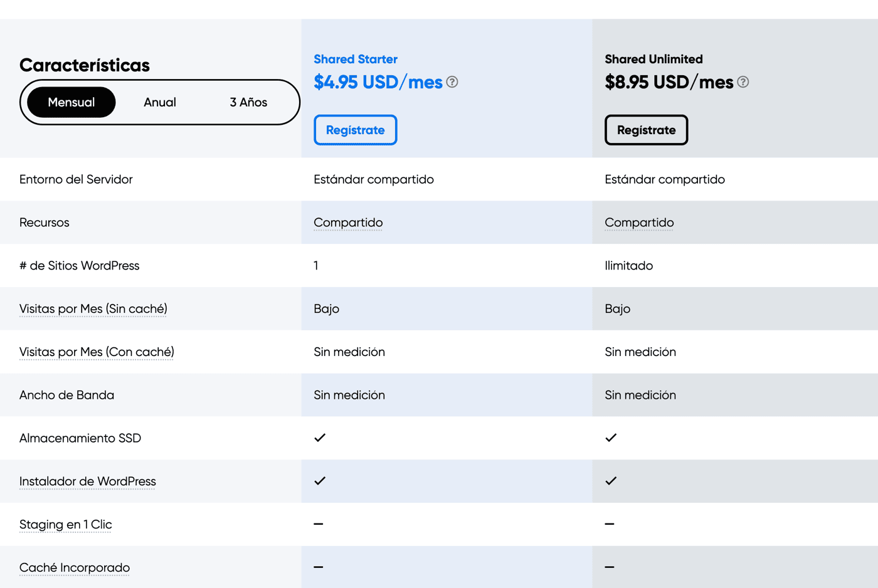This screenshot has height=588, width=878.
Task: Click Caché Incorporado dash for Shared Starter
Action: tap(319, 567)
